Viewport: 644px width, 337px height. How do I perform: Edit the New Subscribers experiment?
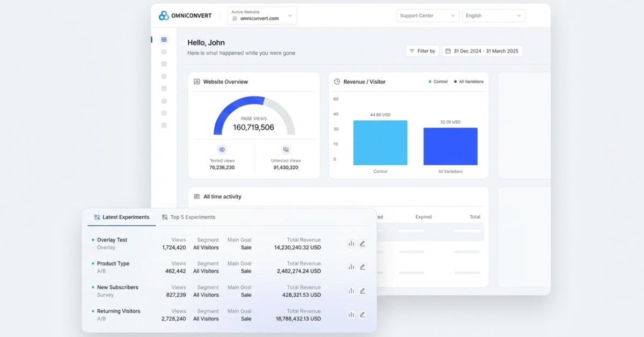[363, 291]
